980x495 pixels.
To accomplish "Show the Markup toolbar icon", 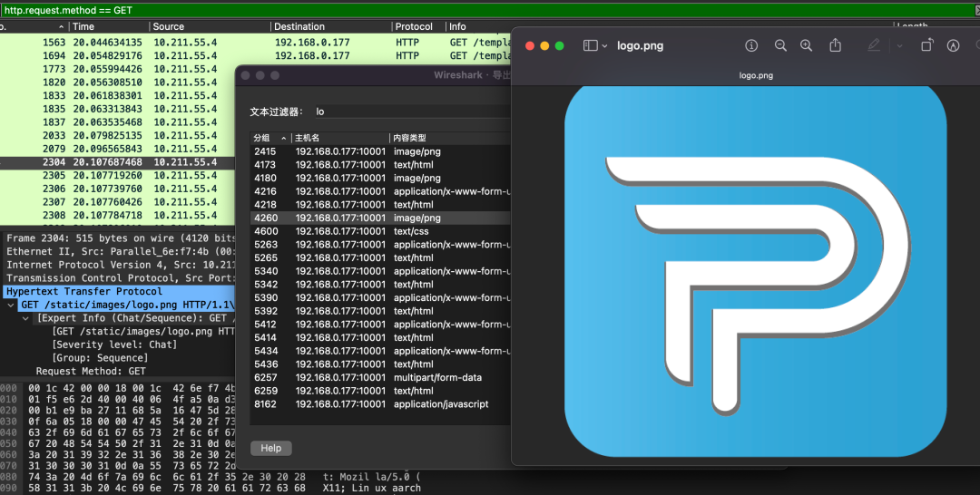I will pos(953,45).
